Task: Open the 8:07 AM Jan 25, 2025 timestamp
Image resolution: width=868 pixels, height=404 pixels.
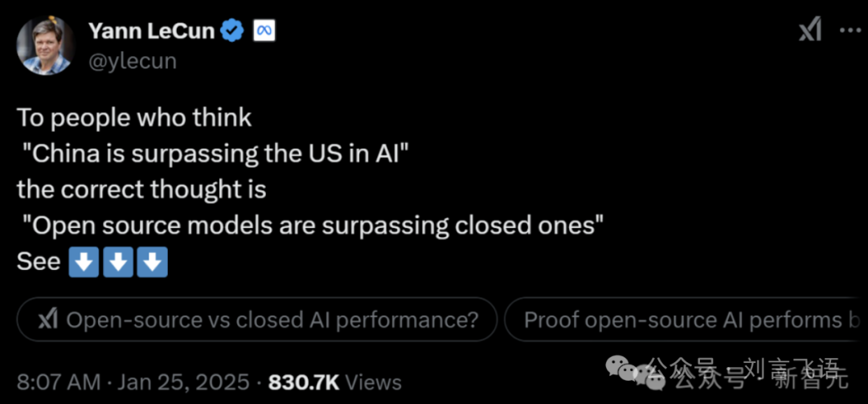Action: [x=133, y=382]
